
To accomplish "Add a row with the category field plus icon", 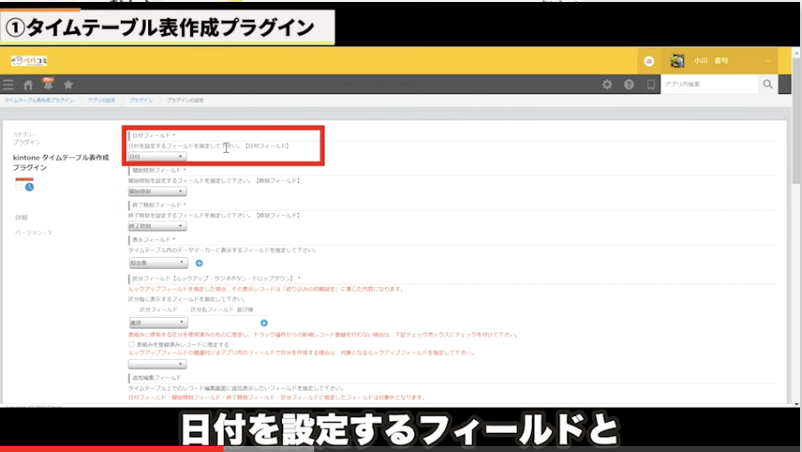I will point(264,323).
